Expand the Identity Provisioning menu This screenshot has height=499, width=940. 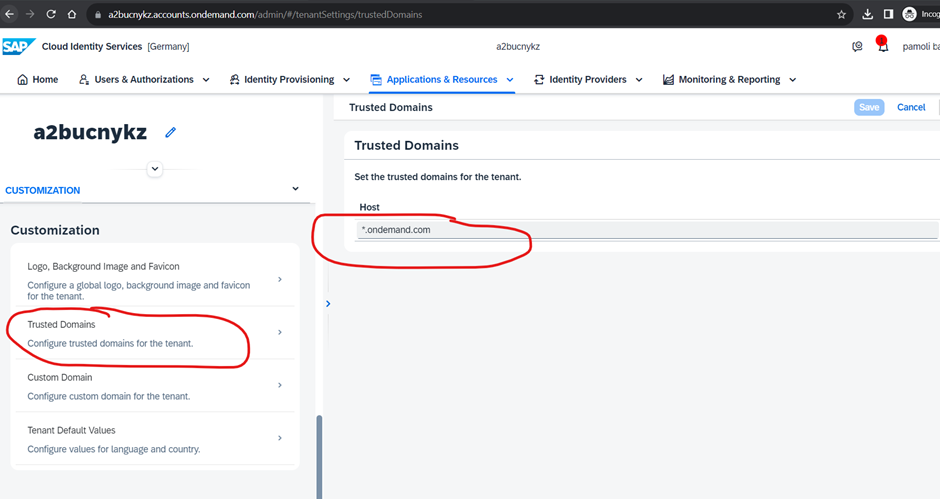click(x=289, y=80)
